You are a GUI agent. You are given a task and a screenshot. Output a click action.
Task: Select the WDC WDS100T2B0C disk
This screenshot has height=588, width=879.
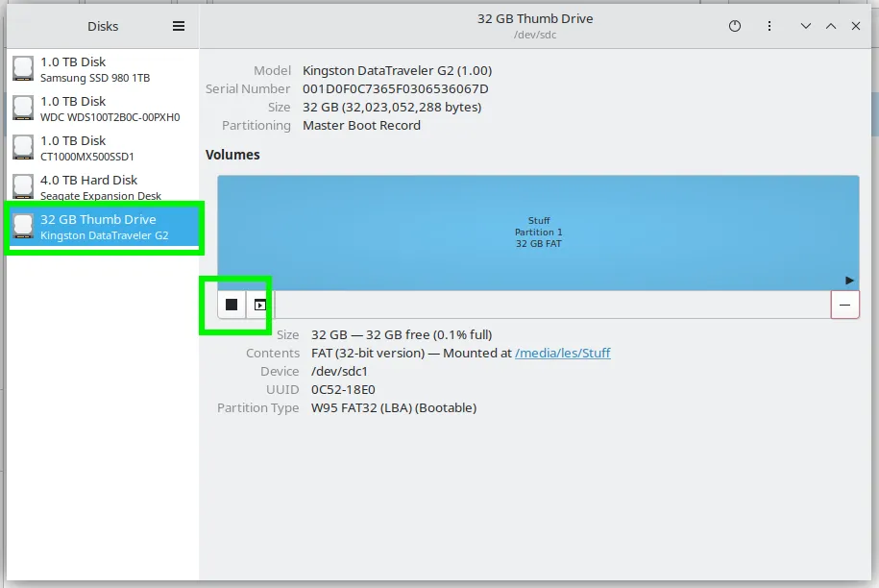pos(103,109)
